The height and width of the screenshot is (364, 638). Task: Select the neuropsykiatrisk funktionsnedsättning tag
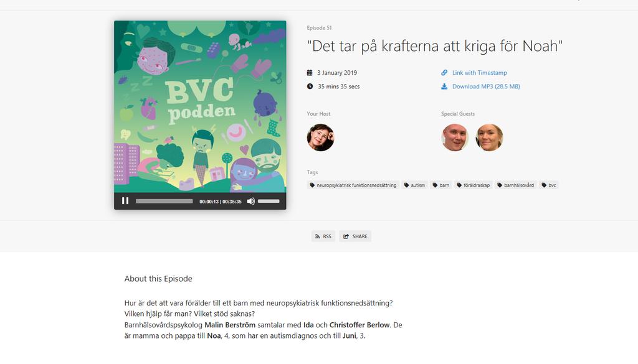click(353, 185)
